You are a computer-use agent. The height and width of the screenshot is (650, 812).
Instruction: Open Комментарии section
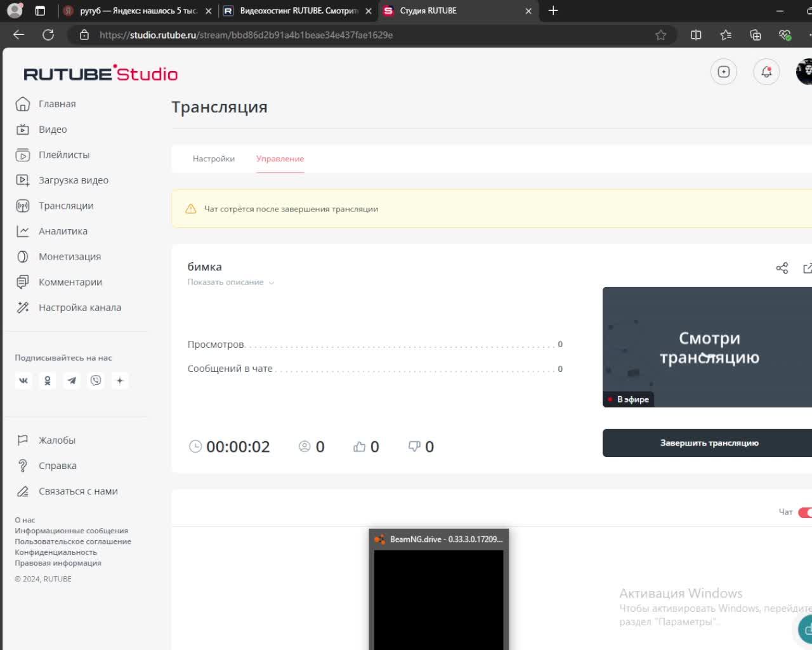coord(59,282)
